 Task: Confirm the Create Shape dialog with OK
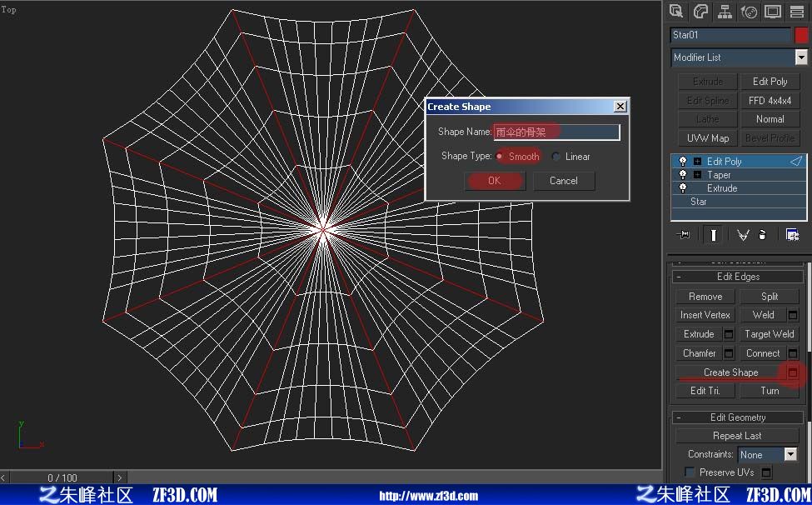click(495, 181)
